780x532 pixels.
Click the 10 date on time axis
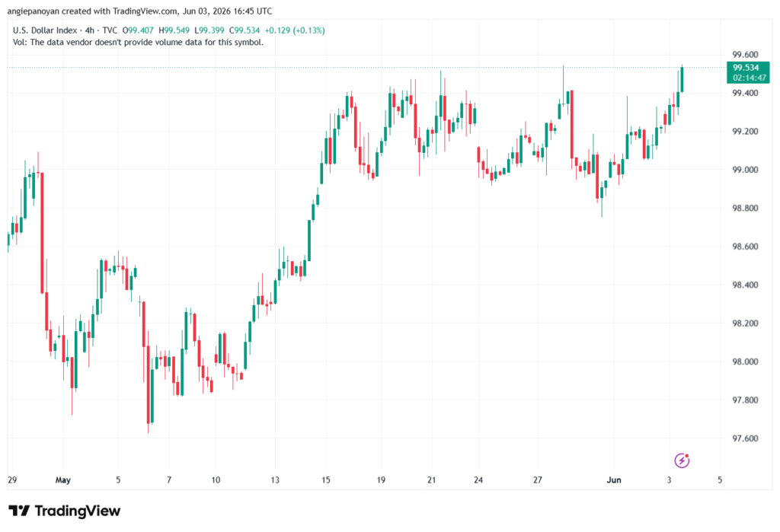click(x=216, y=479)
